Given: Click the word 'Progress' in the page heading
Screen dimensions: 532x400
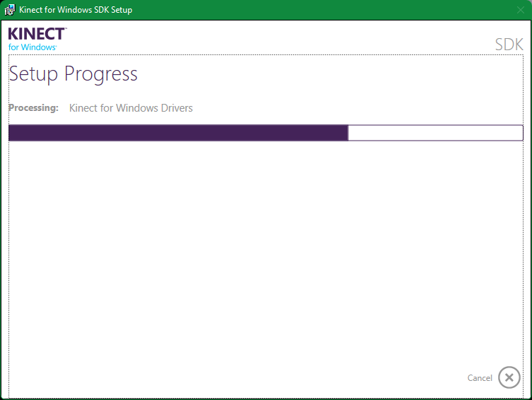Looking at the screenshot, I should click(101, 74).
